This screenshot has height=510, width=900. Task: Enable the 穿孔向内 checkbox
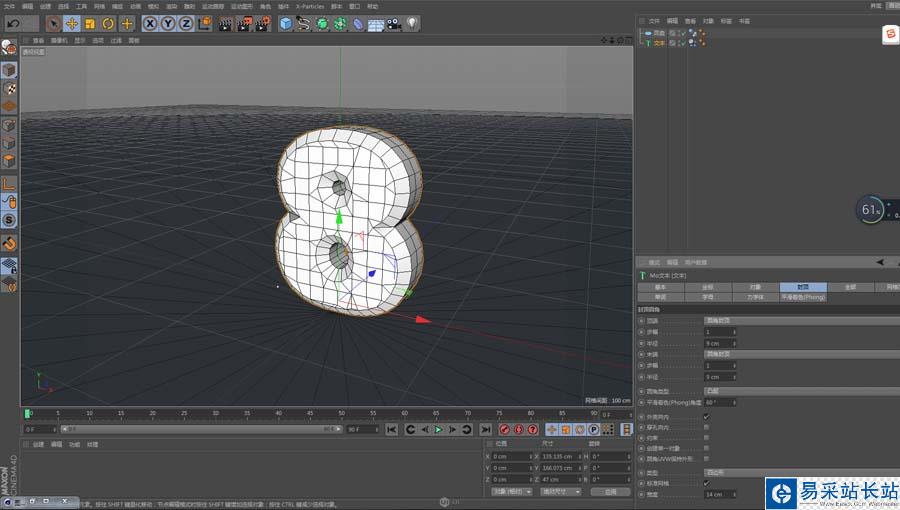[x=707, y=427]
